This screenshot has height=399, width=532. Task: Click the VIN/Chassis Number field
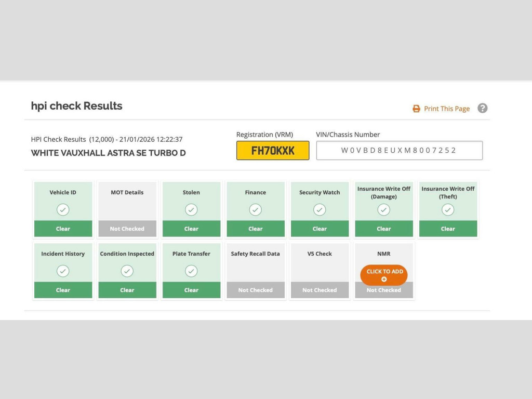(x=399, y=151)
